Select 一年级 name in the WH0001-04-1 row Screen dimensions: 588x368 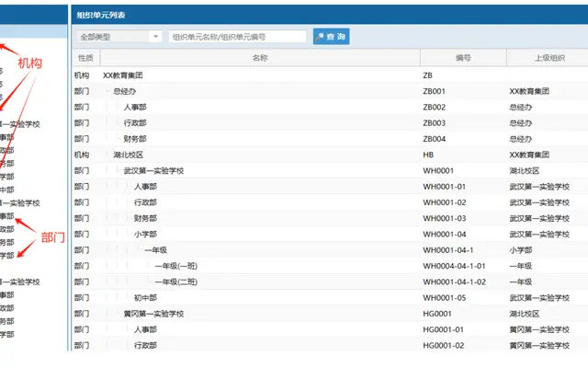pos(155,250)
